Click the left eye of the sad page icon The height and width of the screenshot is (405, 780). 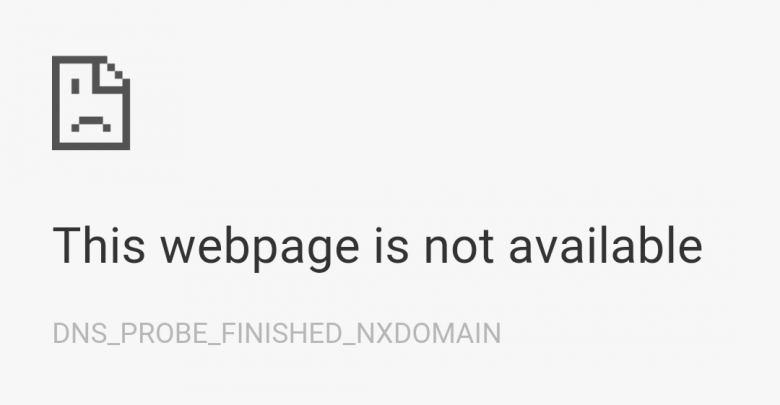pyautogui.click(x=75, y=87)
